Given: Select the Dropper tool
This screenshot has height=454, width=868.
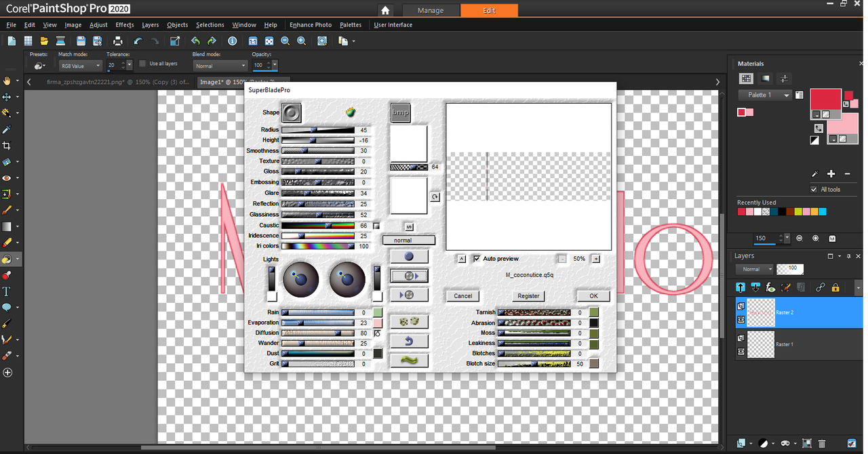Looking at the screenshot, I should [7, 129].
